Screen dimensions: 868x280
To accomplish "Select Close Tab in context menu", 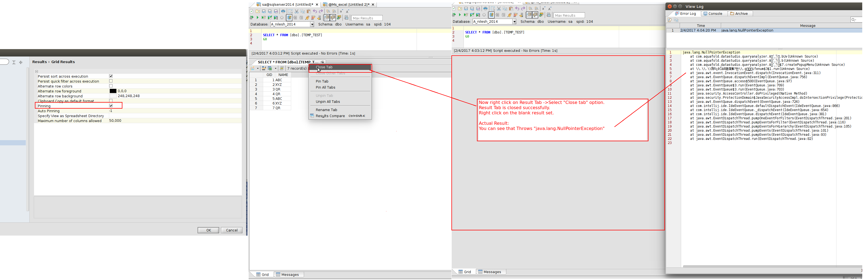I will pos(340,67).
